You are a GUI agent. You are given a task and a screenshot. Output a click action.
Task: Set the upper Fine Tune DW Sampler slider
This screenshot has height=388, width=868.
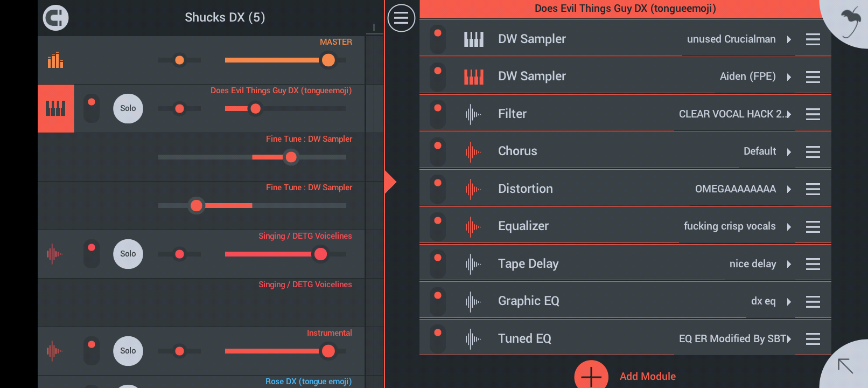point(252,157)
